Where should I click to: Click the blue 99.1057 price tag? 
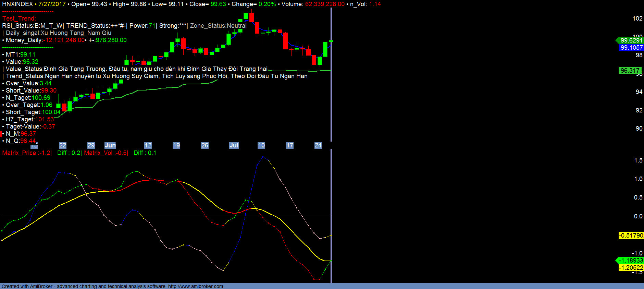pyautogui.click(x=631, y=48)
